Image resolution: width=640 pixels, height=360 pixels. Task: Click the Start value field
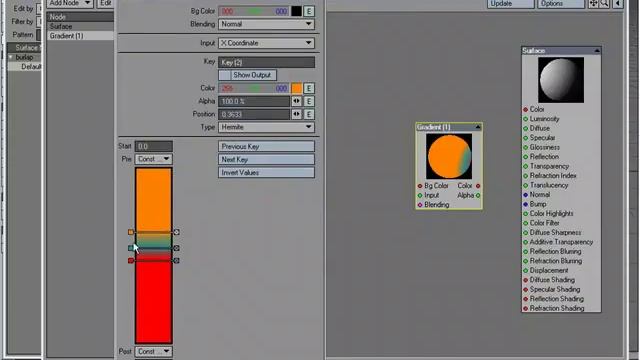click(153, 146)
